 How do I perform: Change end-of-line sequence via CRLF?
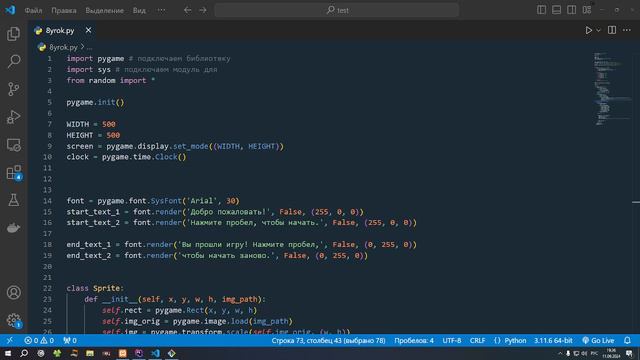click(x=477, y=340)
